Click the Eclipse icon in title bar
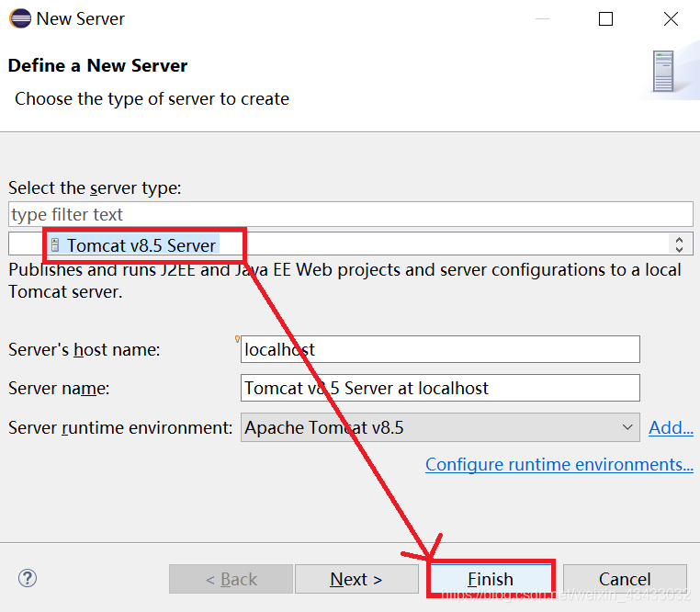 point(20,18)
